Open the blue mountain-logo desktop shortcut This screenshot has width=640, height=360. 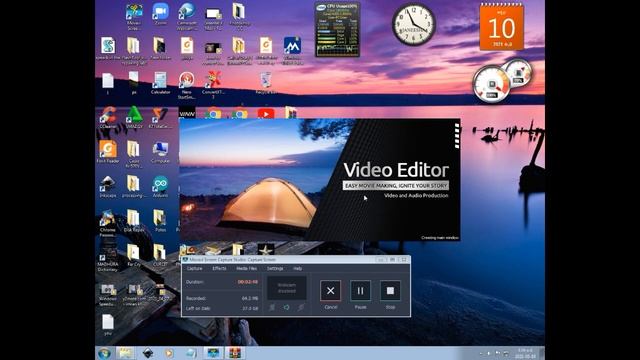pyautogui.click(x=292, y=51)
